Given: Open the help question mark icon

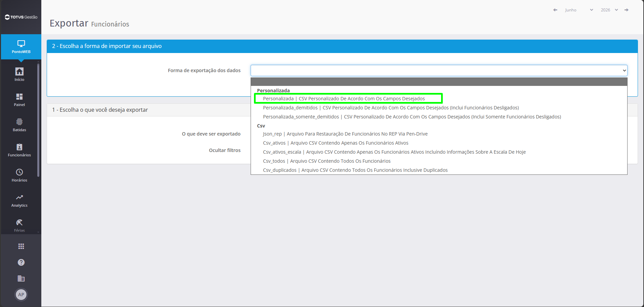Looking at the screenshot, I should click(21, 262).
